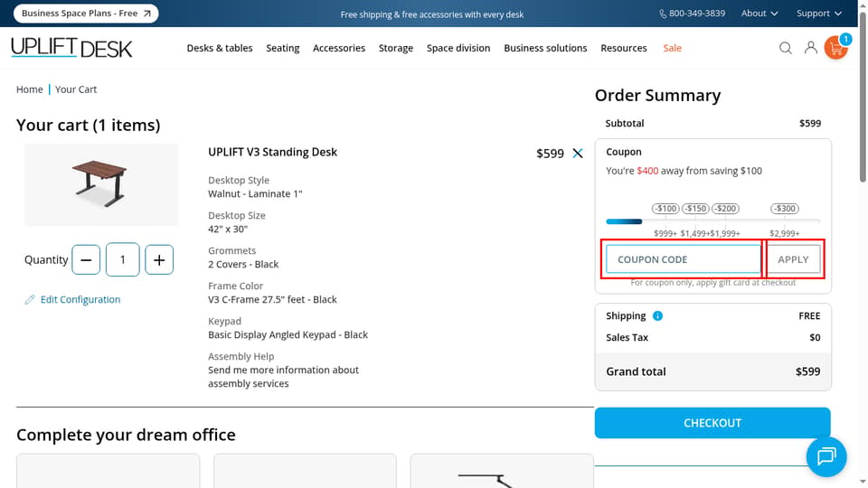868x488 pixels.
Task: Click the free shipping banner text
Action: tap(432, 14)
